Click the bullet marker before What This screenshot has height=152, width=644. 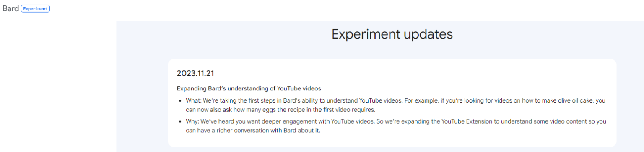click(x=181, y=101)
